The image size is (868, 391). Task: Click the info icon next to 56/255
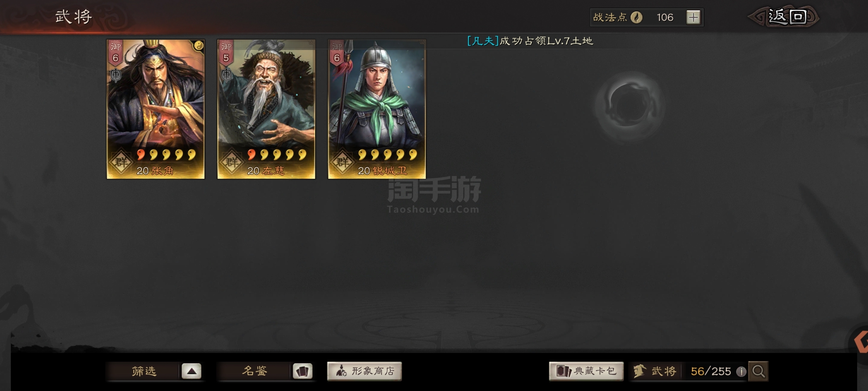pyautogui.click(x=741, y=371)
